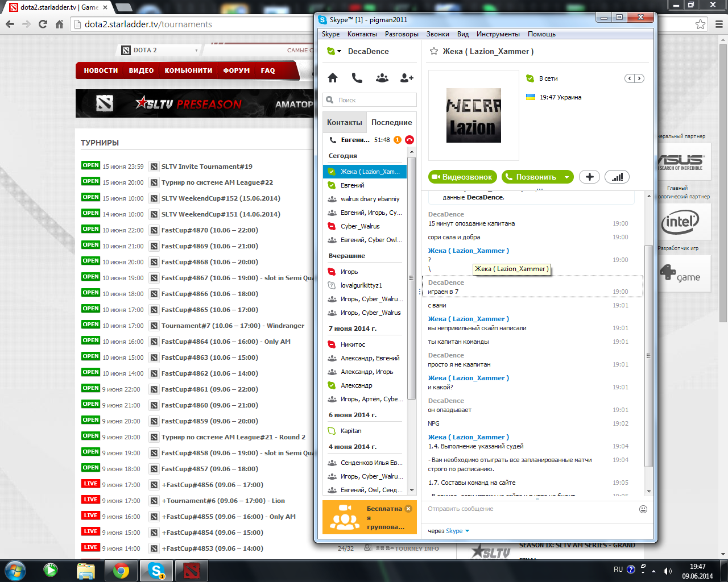The height and width of the screenshot is (582, 728).
Task: Switch input language via RU indicator
Action: tap(618, 569)
